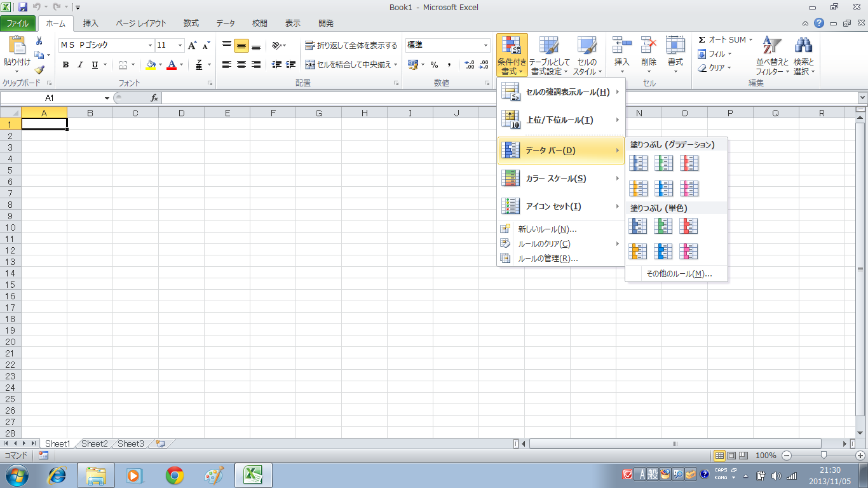The height and width of the screenshot is (488, 868).
Task: Switch to the Insert (挿入) ribbon tab
Action: click(91, 24)
